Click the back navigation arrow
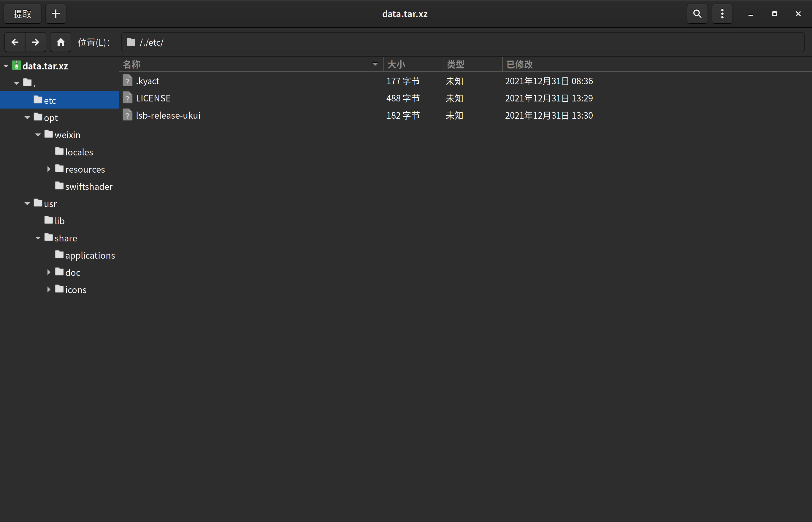This screenshot has width=812, height=522. (x=15, y=42)
